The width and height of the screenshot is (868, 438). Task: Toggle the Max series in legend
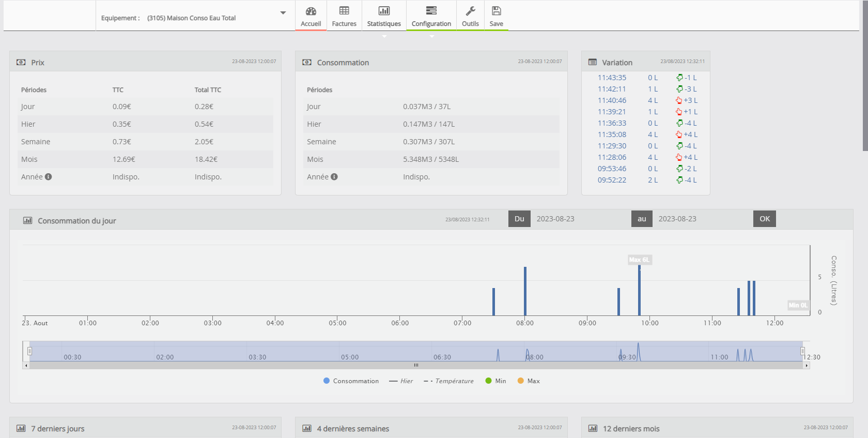[529, 381]
